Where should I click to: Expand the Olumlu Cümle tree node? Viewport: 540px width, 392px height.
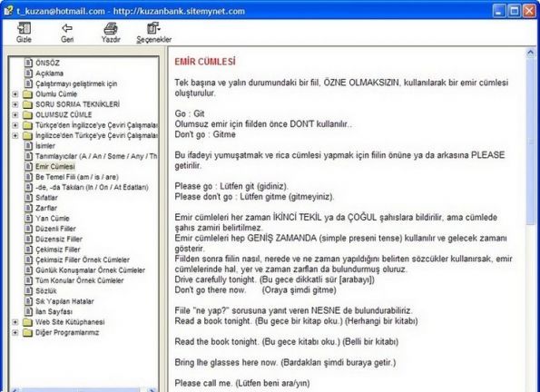click(x=15, y=94)
